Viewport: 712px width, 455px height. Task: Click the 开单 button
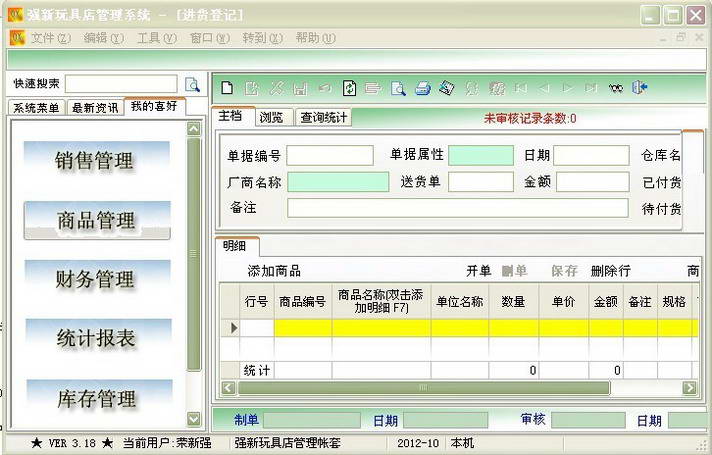(x=479, y=271)
